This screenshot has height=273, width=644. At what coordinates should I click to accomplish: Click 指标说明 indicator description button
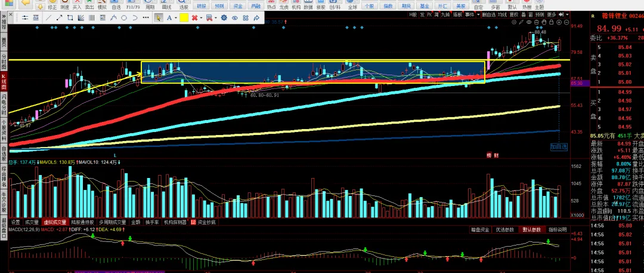pyautogui.click(x=558, y=229)
